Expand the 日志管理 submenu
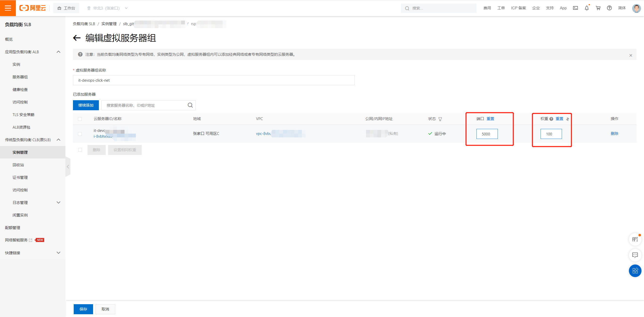 pyautogui.click(x=58, y=203)
